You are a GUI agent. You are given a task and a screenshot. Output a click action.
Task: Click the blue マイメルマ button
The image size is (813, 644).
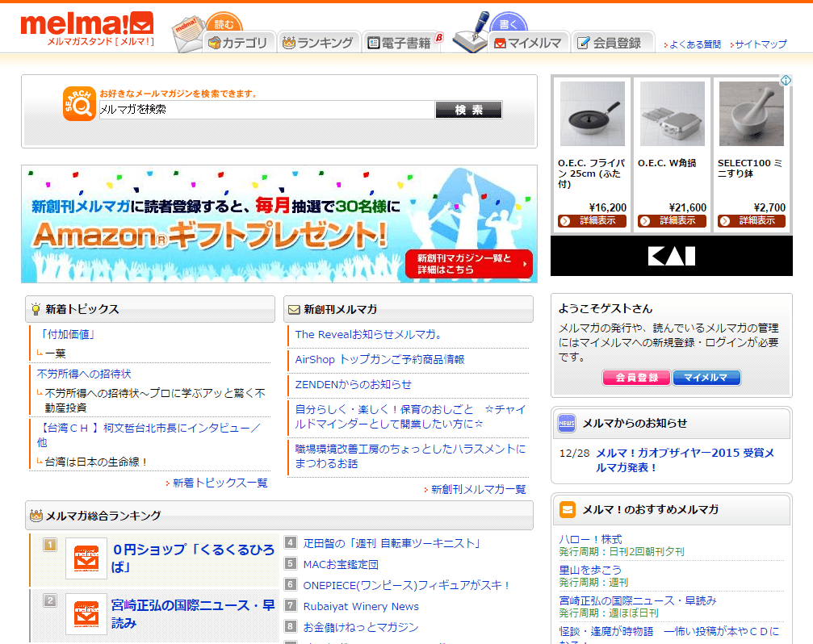click(x=706, y=378)
